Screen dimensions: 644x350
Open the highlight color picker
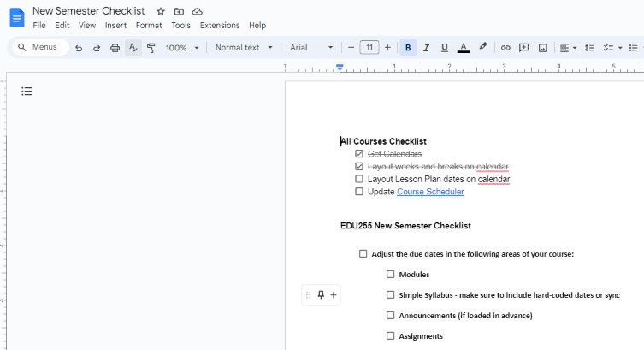point(483,48)
